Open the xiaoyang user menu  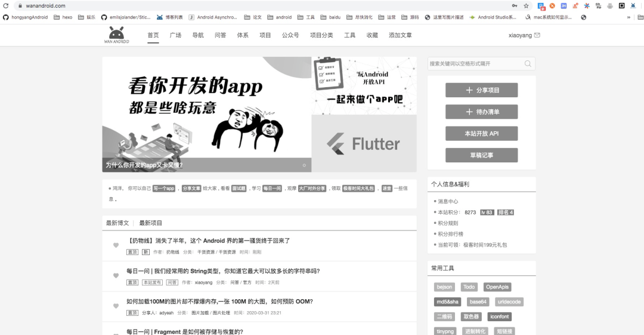[x=520, y=35]
